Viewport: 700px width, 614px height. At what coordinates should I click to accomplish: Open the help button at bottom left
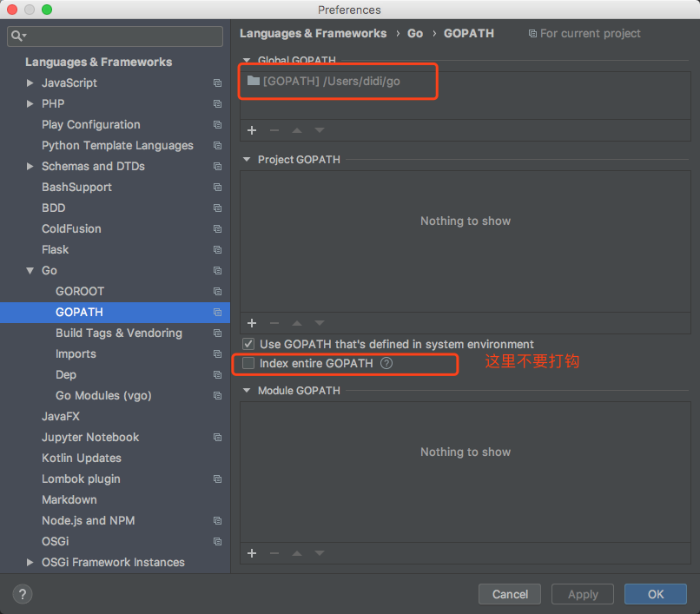tap(23, 594)
